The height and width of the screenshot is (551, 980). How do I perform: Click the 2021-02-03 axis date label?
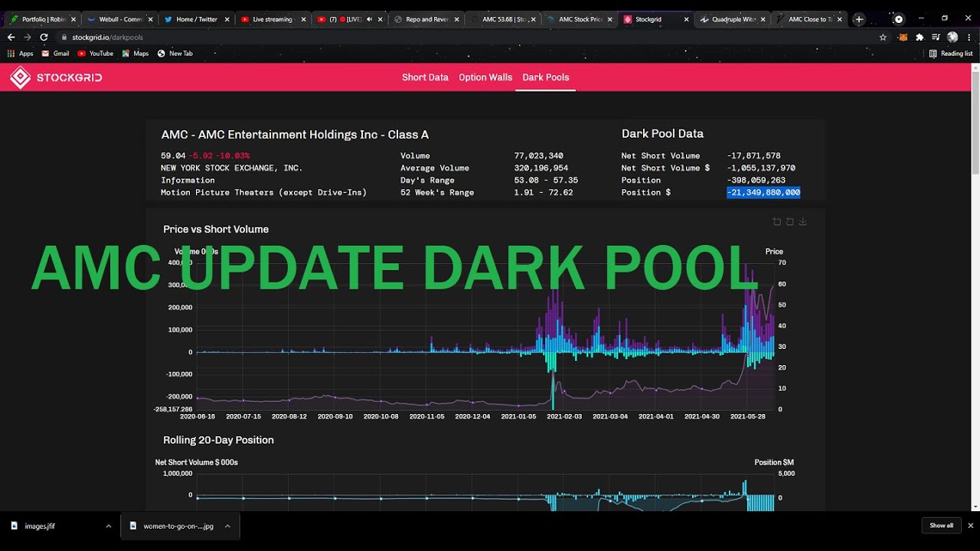(565, 417)
